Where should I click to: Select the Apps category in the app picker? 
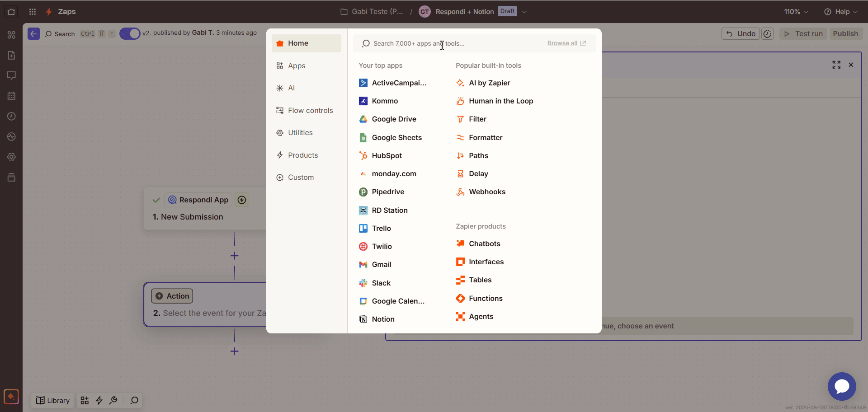(x=307, y=66)
